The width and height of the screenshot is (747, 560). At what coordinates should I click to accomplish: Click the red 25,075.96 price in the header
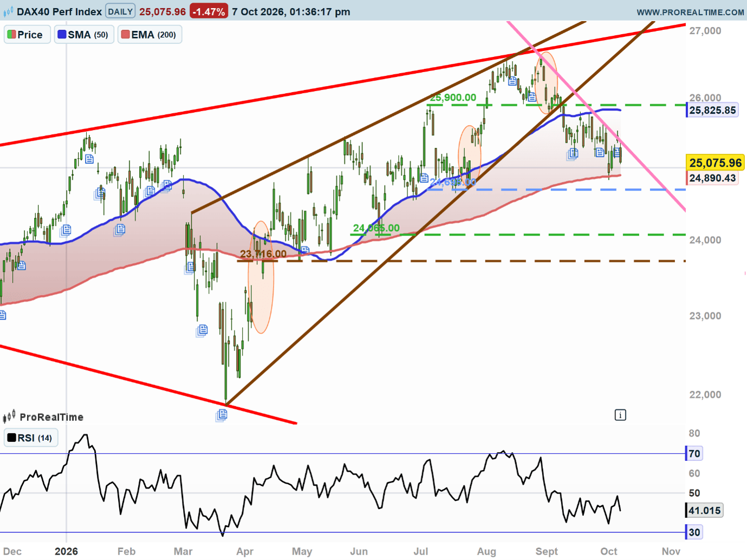(x=163, y=11)
